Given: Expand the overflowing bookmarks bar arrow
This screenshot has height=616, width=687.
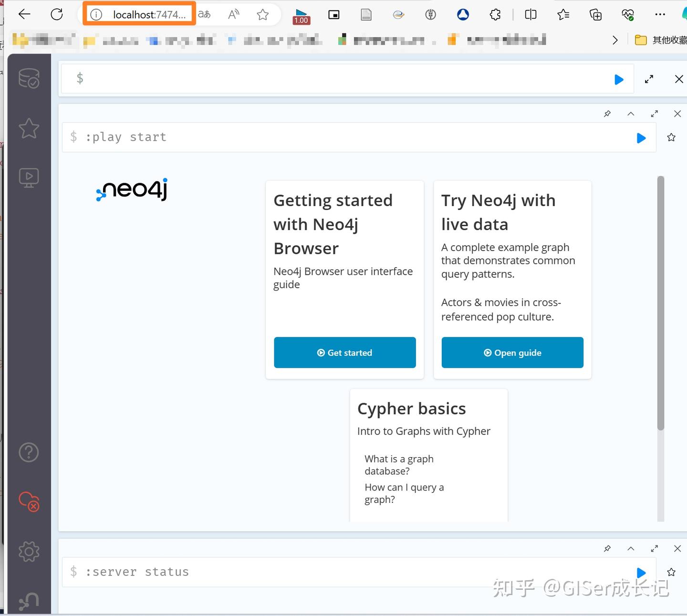Looking at the screenshot, I should coord(615,40).
